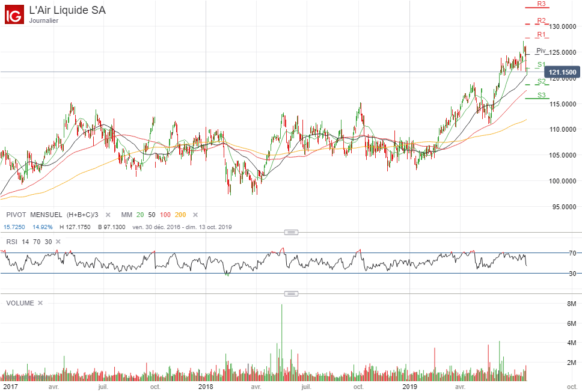Click the divider handle above the RSI panel
This screenshot has width=582, height=392.
(x=291, y=233)
